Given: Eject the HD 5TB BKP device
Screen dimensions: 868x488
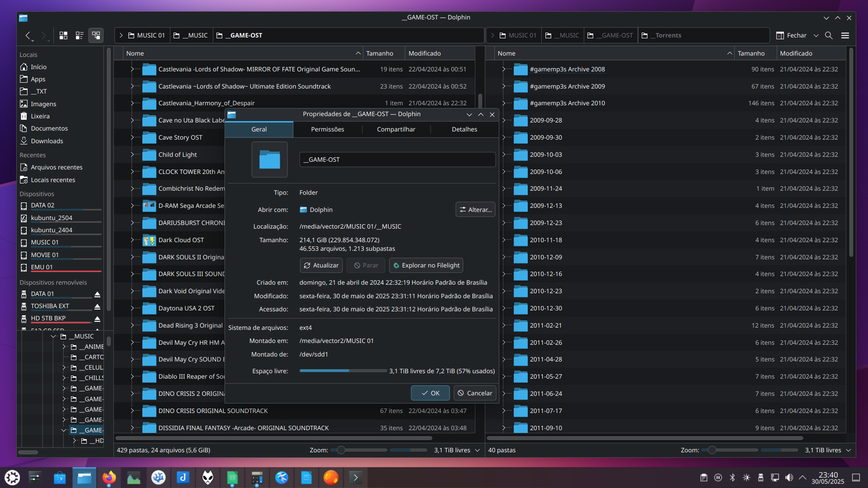Looking at the screenshot, I should (97, 319).
